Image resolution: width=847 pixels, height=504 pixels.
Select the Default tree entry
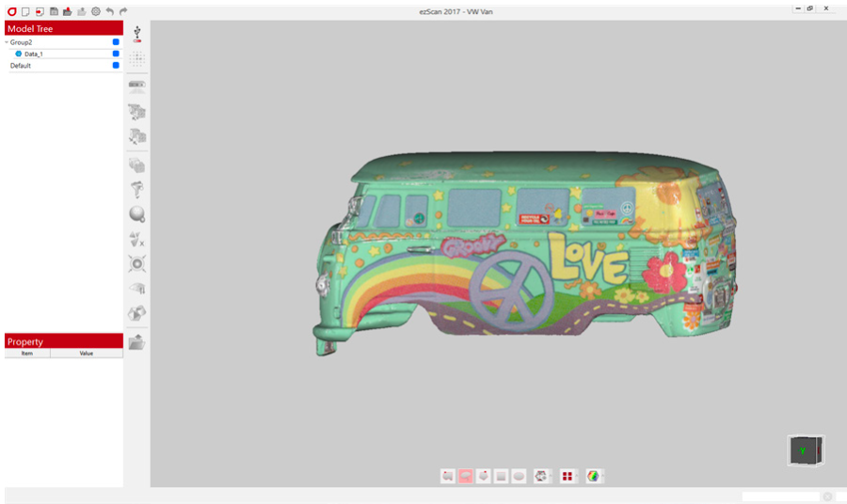pyautogui.click(x=21, y=66)
